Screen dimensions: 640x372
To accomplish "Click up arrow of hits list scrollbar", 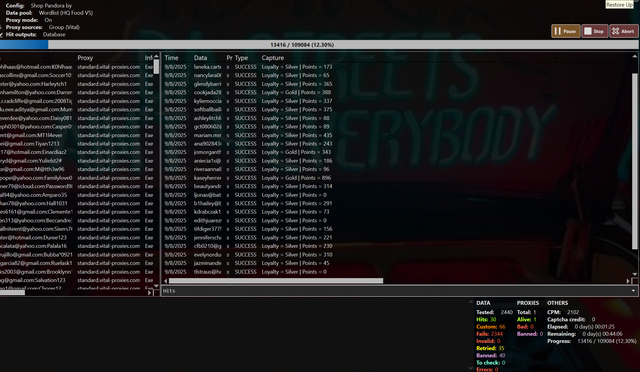I will coord(635,57).
